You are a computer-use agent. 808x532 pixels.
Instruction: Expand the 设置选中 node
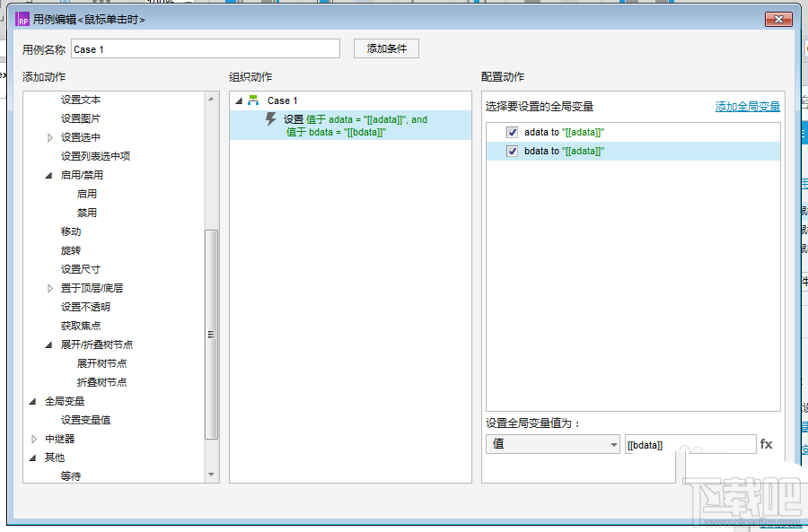(50, 137)
